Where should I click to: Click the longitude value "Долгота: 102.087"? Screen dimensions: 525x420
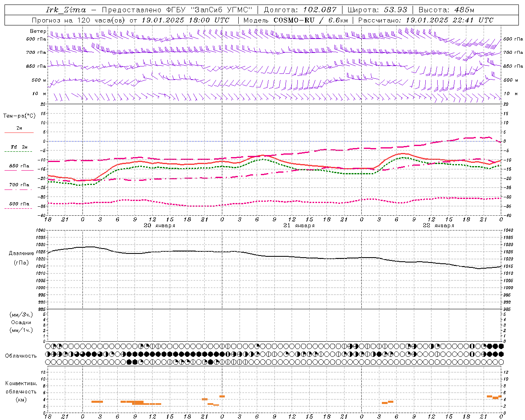[300, 10]
